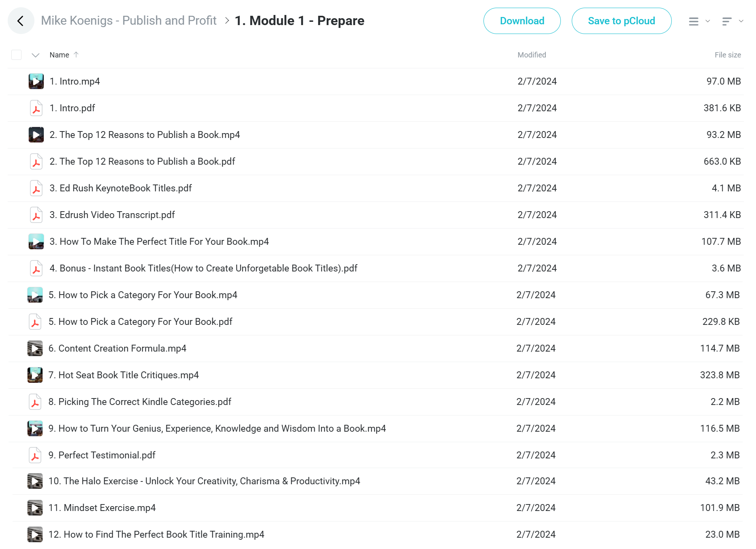
Task: Click video icon for The Halo Exercise
Action: point(35,481)
